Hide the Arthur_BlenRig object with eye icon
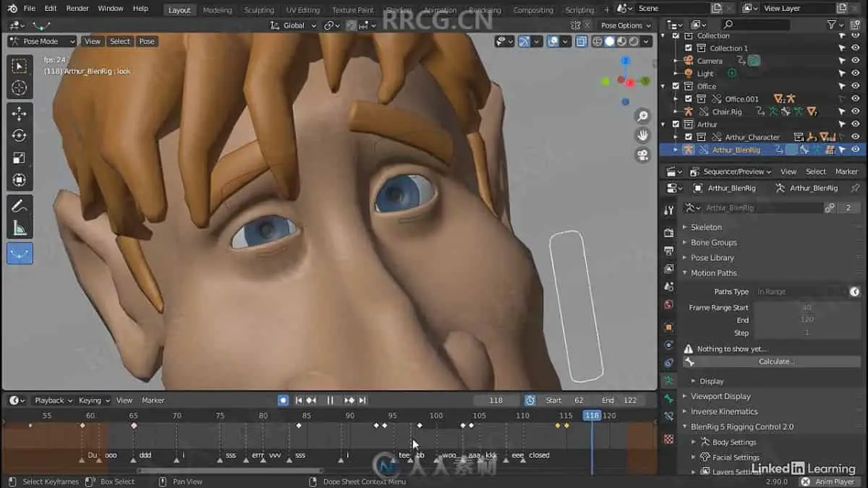 [856, 150]
